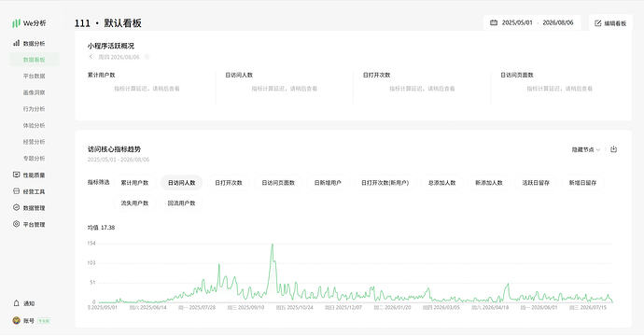Select the 流失用户数 metric filter

click(134, 203)
